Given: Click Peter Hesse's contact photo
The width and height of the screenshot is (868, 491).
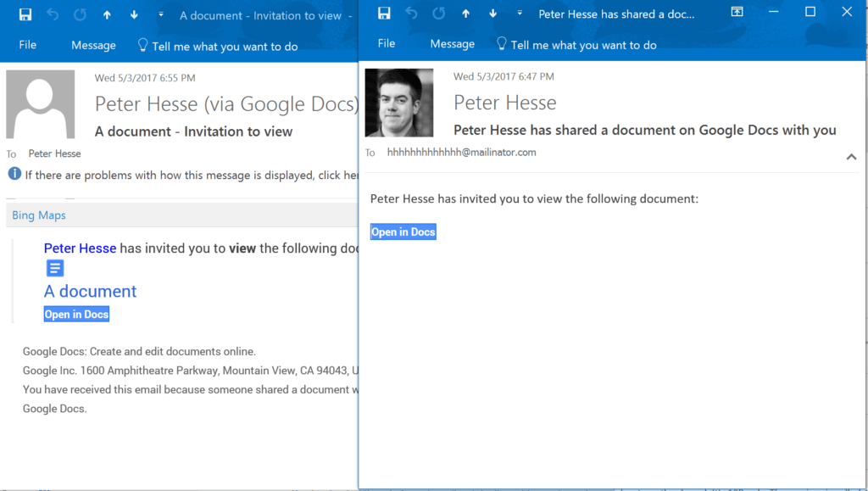Looking at the screenshot, I should (x=398, y=103).
